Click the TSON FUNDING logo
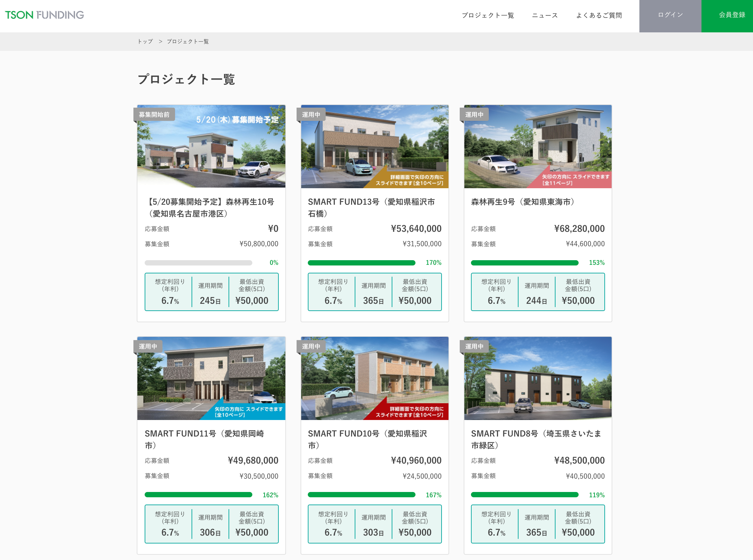The image size is (753, 560). (44, 15)
